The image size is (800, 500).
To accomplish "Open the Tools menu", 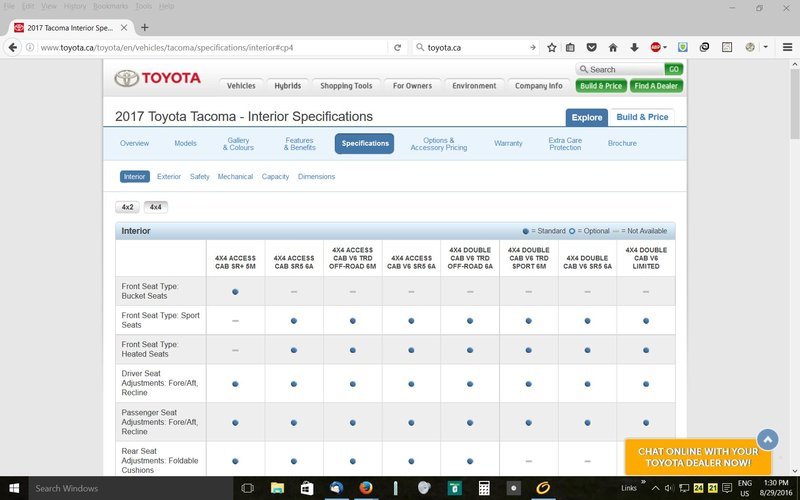I will (x=143, y=6).
